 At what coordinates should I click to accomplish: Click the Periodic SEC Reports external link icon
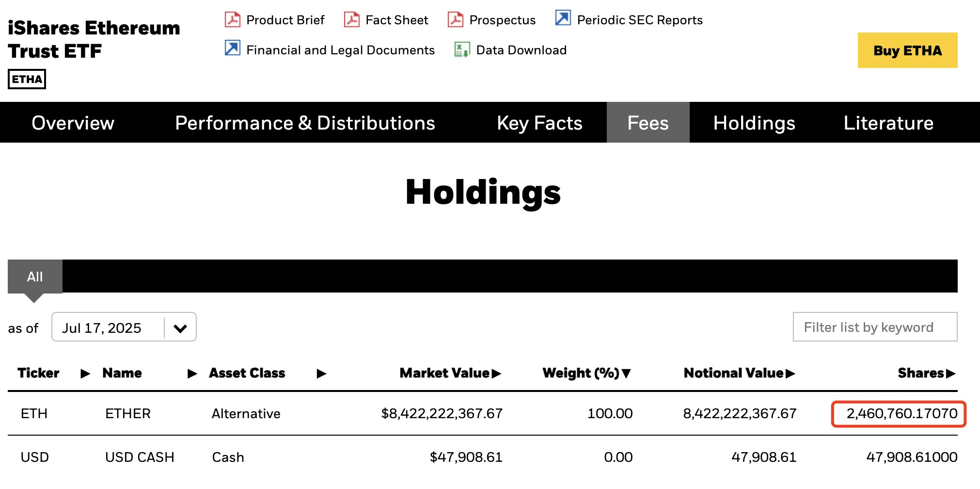[562, 18]
